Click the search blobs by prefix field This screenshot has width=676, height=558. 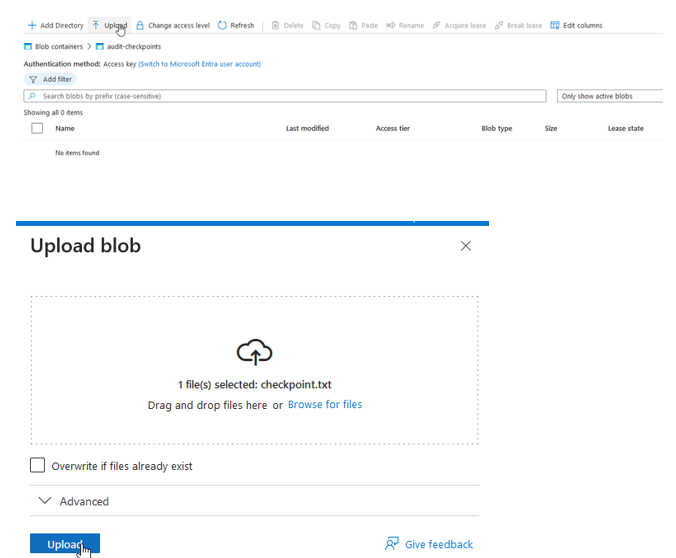point(285,96)
